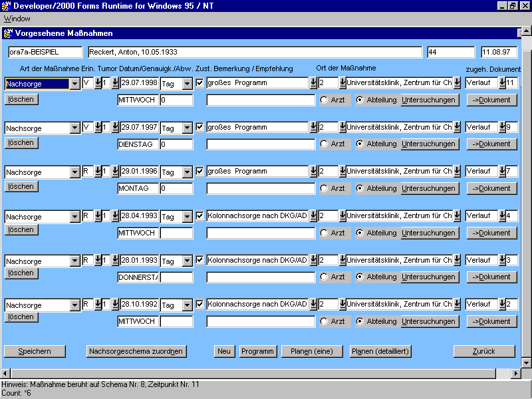Click the Speichern button

(35, 351)
